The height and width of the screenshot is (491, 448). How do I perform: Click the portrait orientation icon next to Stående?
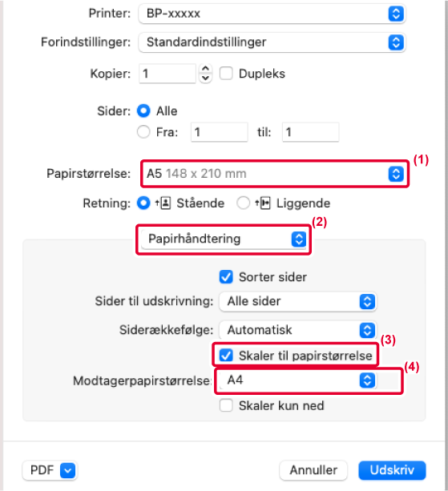click(x=163, y=203)
